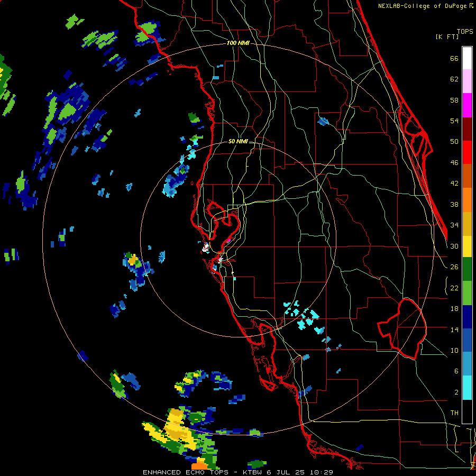Click the gold-centered echo cell west of the coast
The height and width of the screenshot is (476, 476).
(133, 260)
